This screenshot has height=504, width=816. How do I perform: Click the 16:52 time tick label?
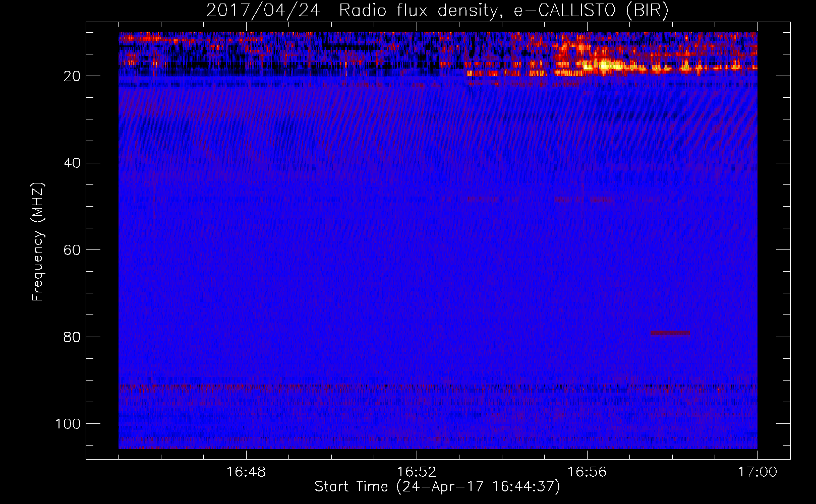(x=417, y=472)
